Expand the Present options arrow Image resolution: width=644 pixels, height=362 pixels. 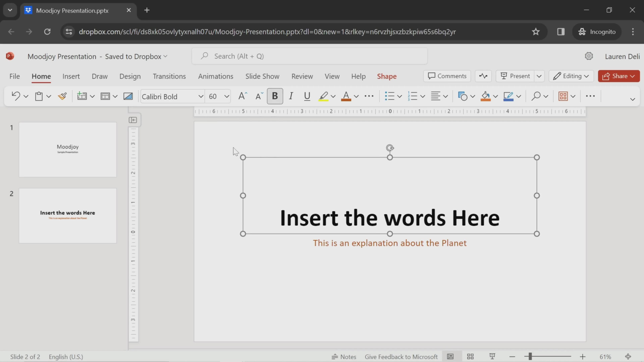pyautogui.click(x=539, y=76)
